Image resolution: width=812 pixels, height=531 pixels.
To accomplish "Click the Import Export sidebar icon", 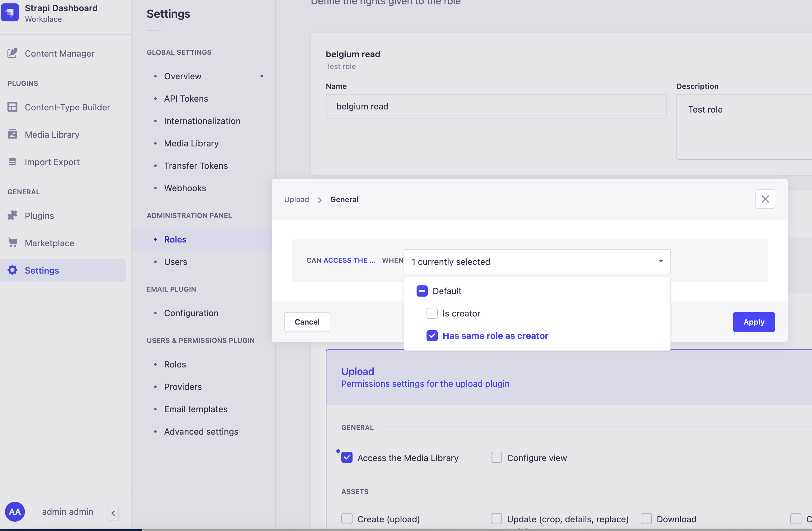I will (x=12, y=162).
